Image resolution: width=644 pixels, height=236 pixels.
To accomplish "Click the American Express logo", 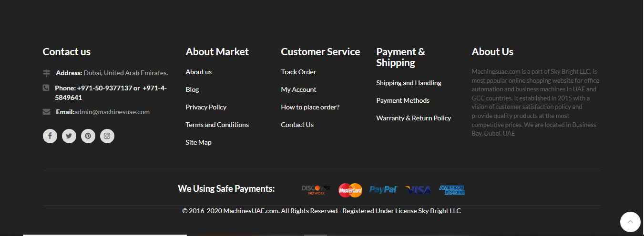I will [x=452, y=190].
